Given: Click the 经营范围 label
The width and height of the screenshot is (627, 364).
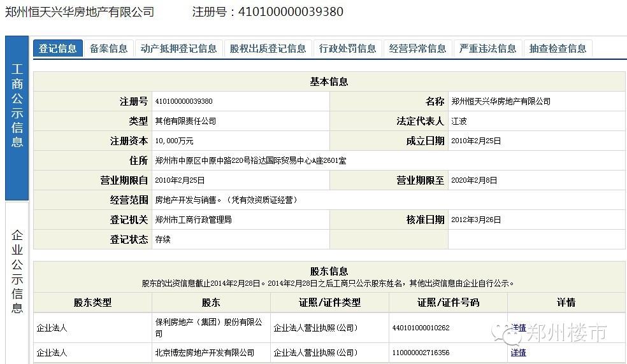Looking at the screenshot, I should pos(129,200).
